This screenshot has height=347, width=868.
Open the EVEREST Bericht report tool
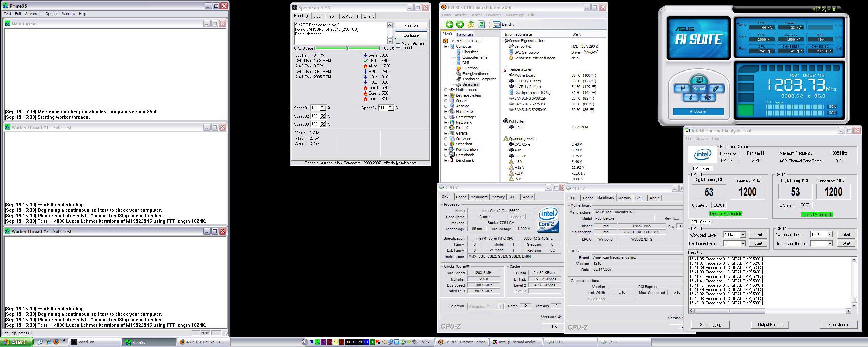click(504, 24)
